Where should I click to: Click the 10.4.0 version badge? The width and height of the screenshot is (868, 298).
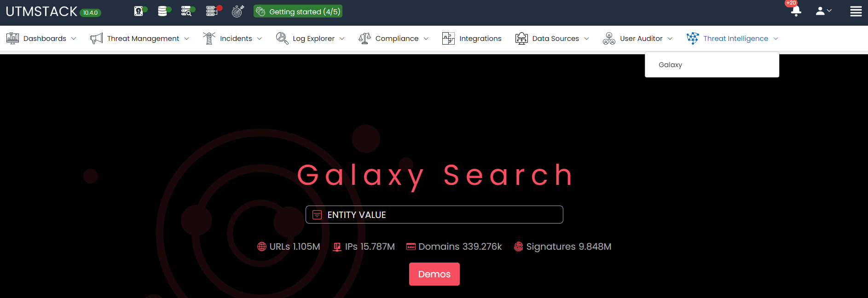pos(91,13)
